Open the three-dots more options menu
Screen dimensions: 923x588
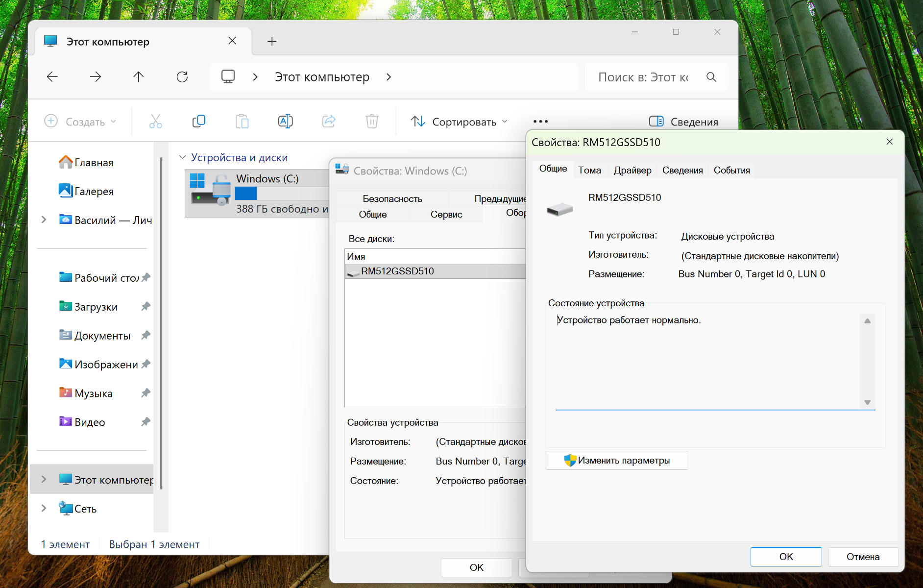540,121
